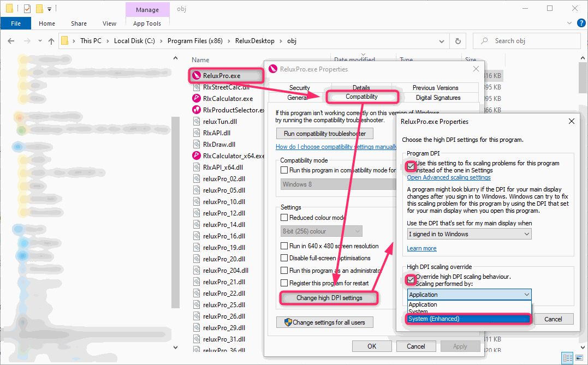588x365 pixels.
Task: Switch to details view in the status bar
Action: 568,357
